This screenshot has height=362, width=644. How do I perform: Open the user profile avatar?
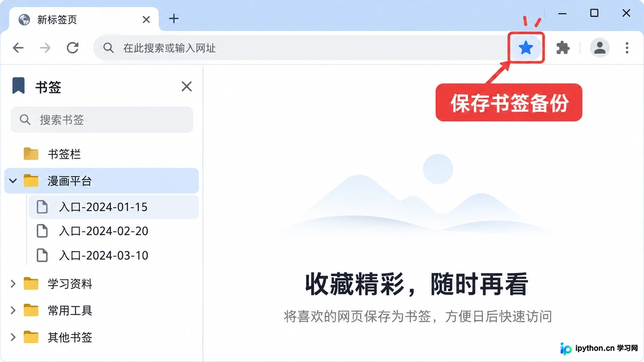coord(600,47)
